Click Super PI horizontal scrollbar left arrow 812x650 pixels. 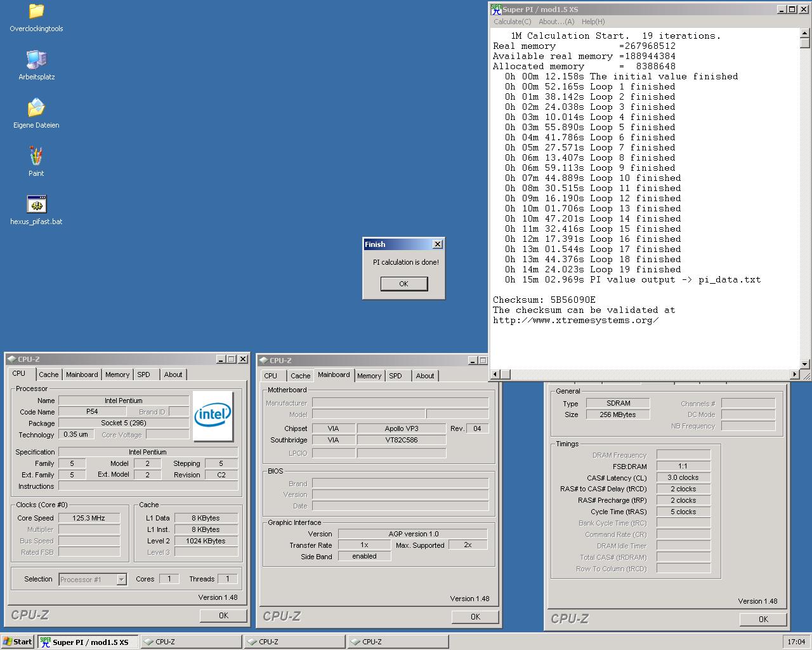tap(496, 375)
